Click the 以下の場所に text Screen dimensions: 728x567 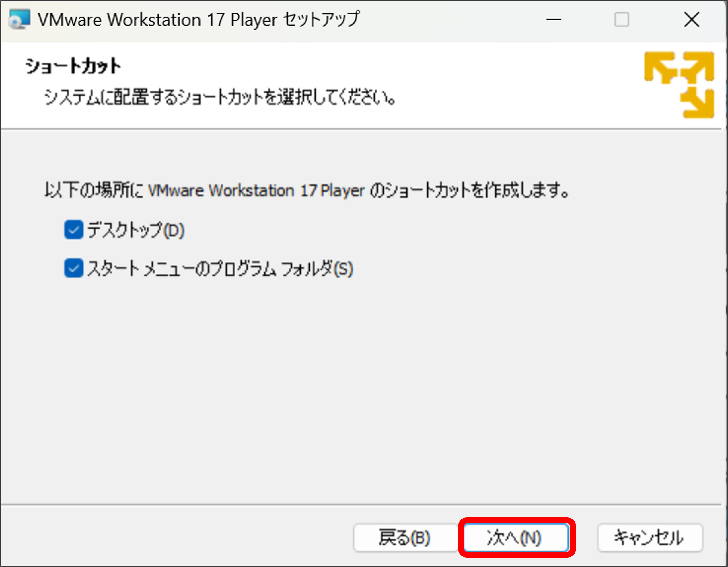pyautogui.click(x=94, y=191)
